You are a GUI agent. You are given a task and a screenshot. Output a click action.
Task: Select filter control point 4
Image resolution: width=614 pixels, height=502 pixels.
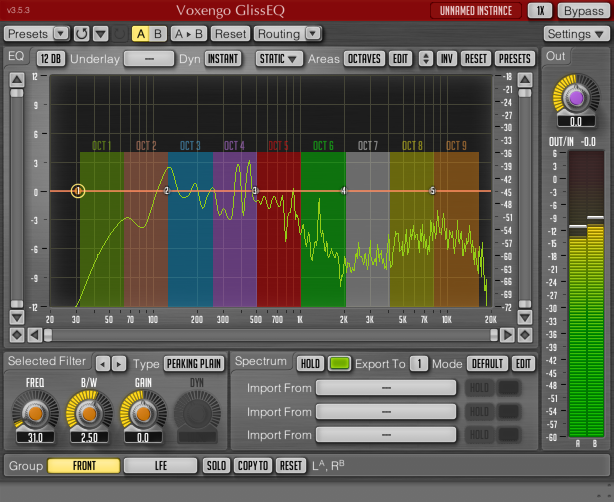pyautogui.click(x=343, y=191)
